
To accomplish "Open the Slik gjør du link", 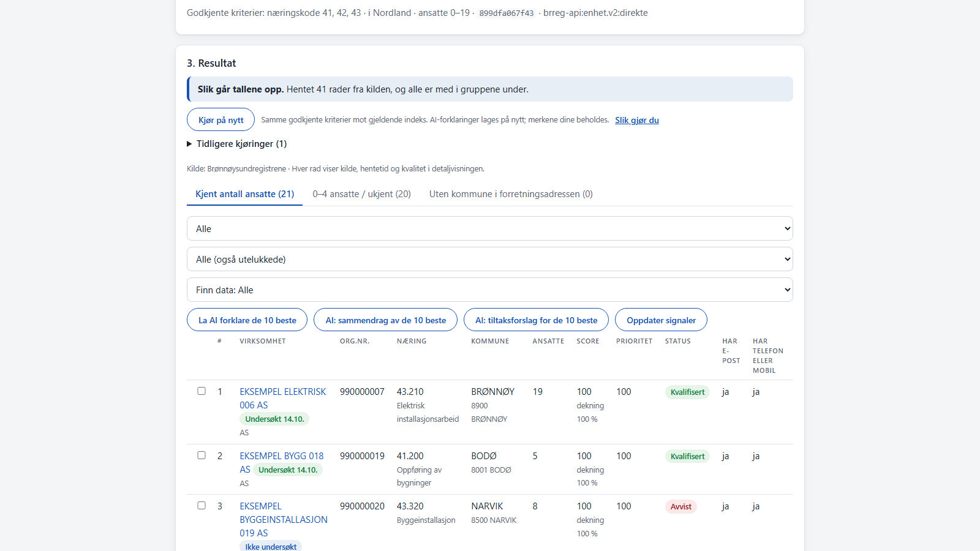I will click(x=637, y=120).
